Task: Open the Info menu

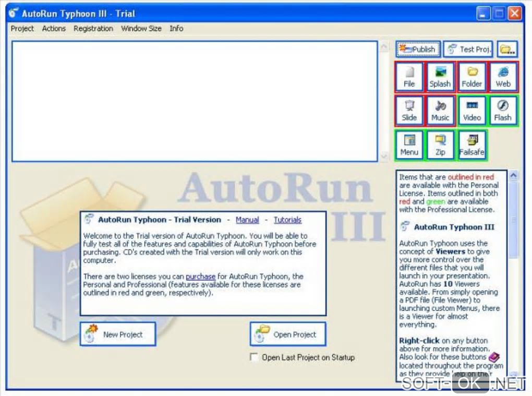Action: coord(176,29)
